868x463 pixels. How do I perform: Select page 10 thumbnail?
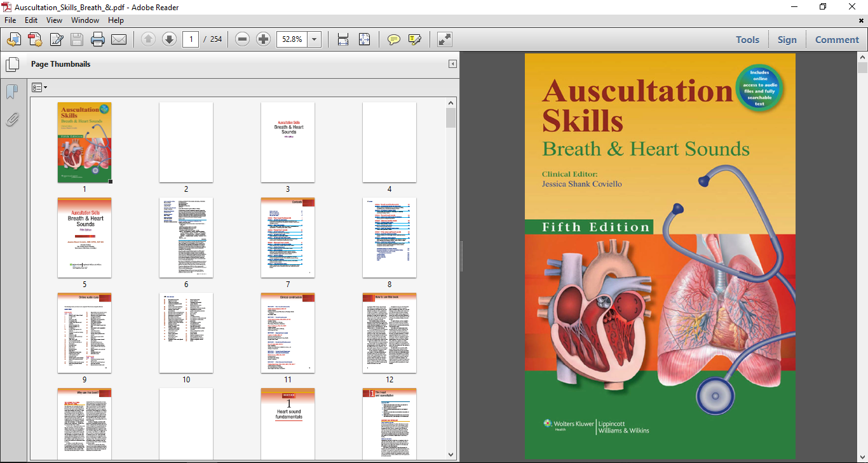(x=186, y=333)
